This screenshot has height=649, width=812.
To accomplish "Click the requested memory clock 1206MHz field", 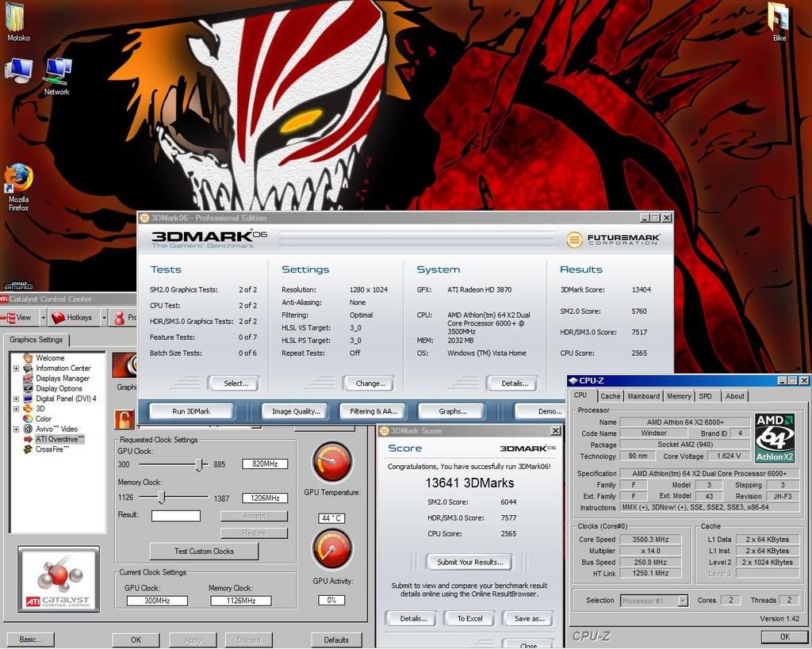I will (265, 498).
